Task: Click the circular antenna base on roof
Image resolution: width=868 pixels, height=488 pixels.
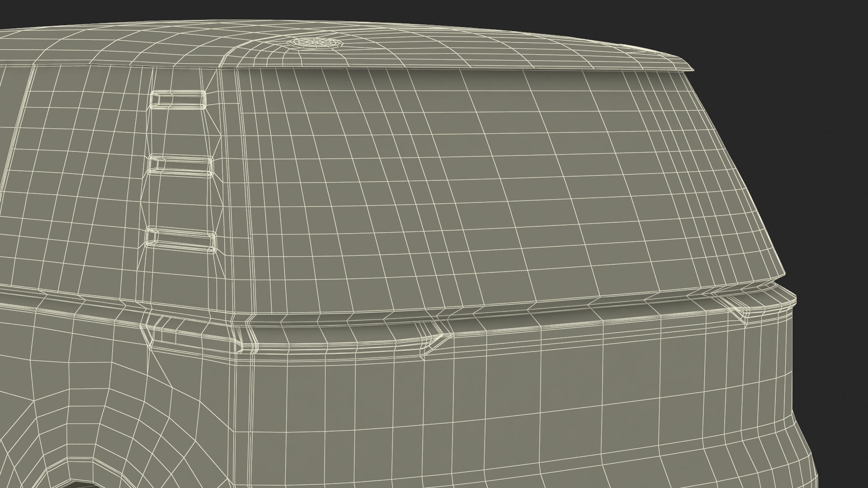Action: (x=315, y=43)
